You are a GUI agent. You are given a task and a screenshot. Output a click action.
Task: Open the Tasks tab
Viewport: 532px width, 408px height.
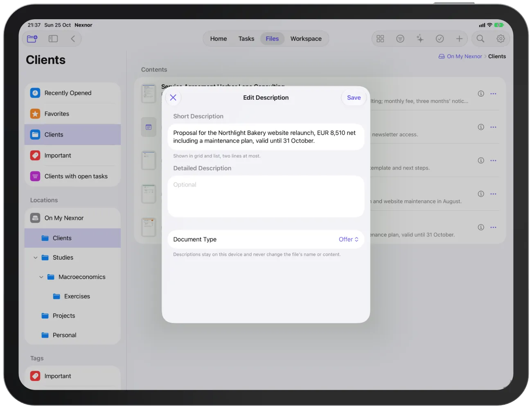click(246, 39)
